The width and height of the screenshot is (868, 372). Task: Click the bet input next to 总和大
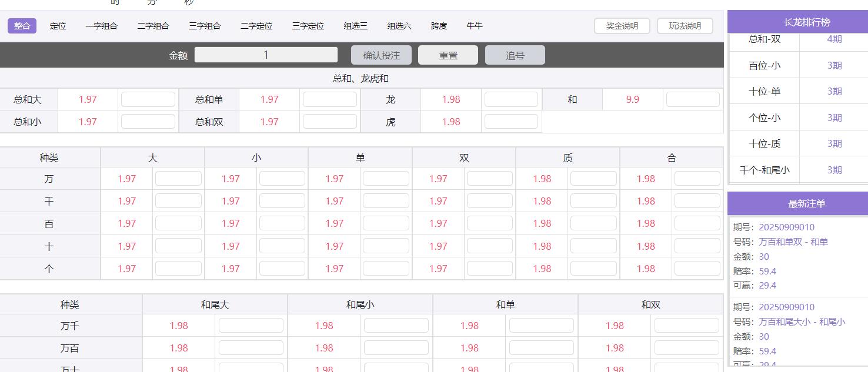pos(148,99)
